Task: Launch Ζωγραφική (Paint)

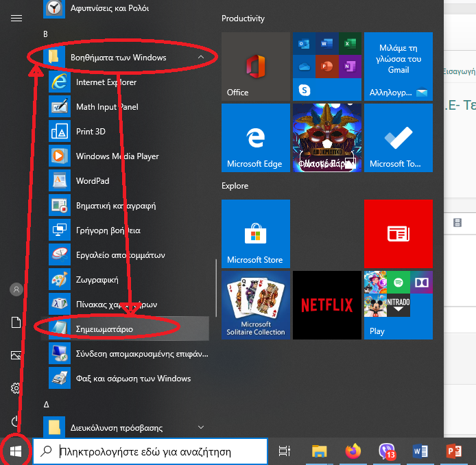Action: [x=125, y=280]
